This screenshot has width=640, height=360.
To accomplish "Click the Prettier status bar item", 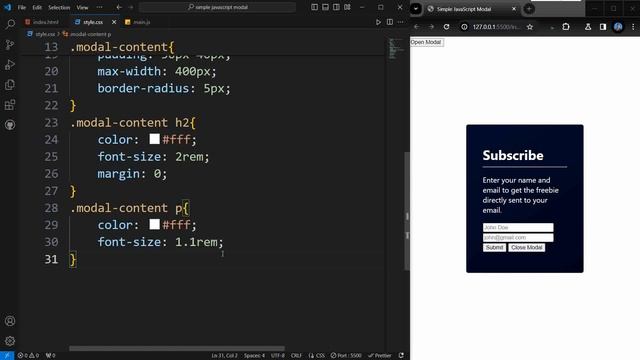I will [x=380, y=356].
